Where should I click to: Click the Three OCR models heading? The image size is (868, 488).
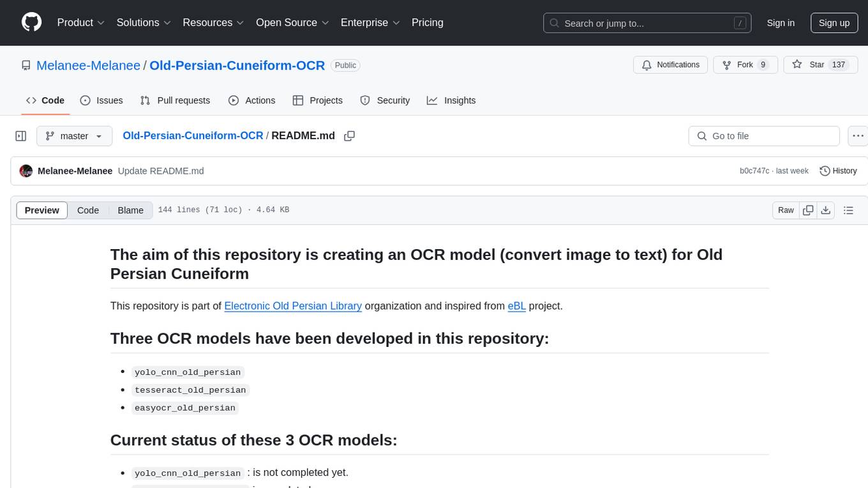coord(330,339)
